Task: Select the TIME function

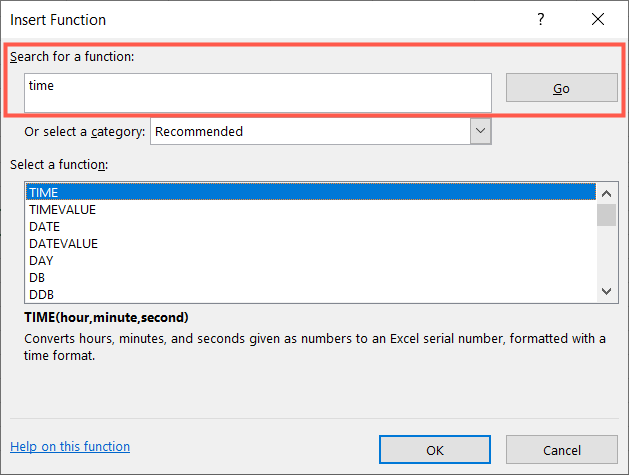Action: pos(310,192)
